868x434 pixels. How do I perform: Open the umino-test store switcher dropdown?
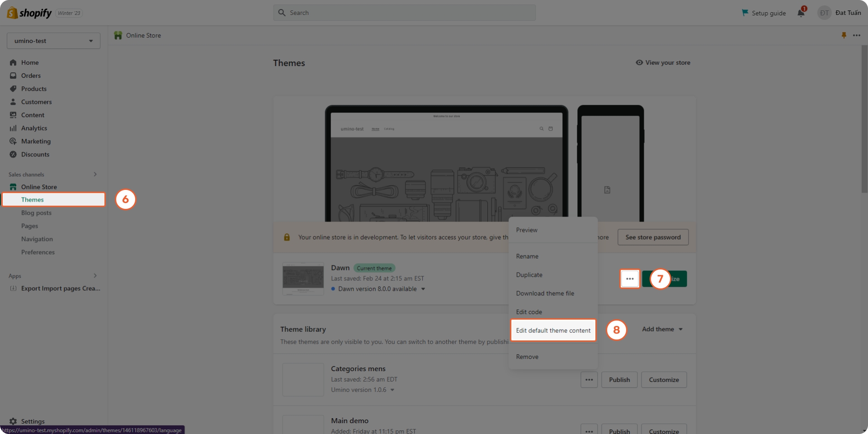point(53,41)
